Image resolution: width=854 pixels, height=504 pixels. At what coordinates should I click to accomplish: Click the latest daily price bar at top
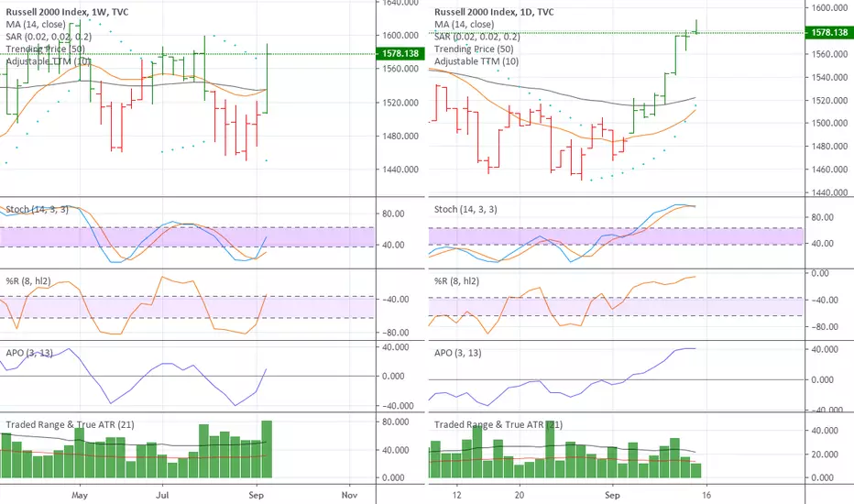[696, 27]
